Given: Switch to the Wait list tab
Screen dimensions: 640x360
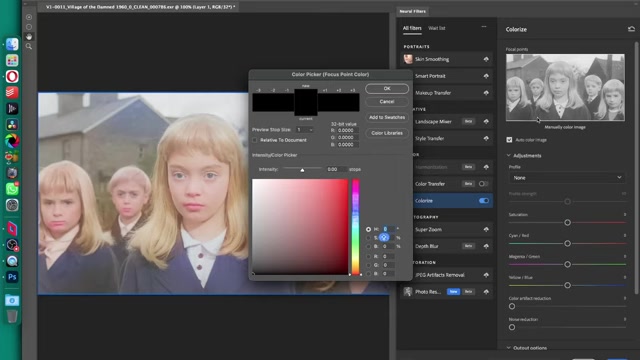Looking at the screenshot, I should (x=436, y=28).
